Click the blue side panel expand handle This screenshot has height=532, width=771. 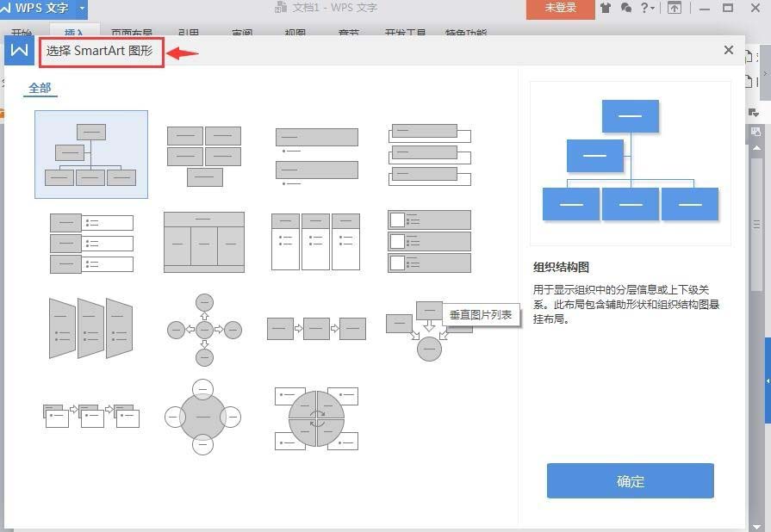[x=768, y=380]
